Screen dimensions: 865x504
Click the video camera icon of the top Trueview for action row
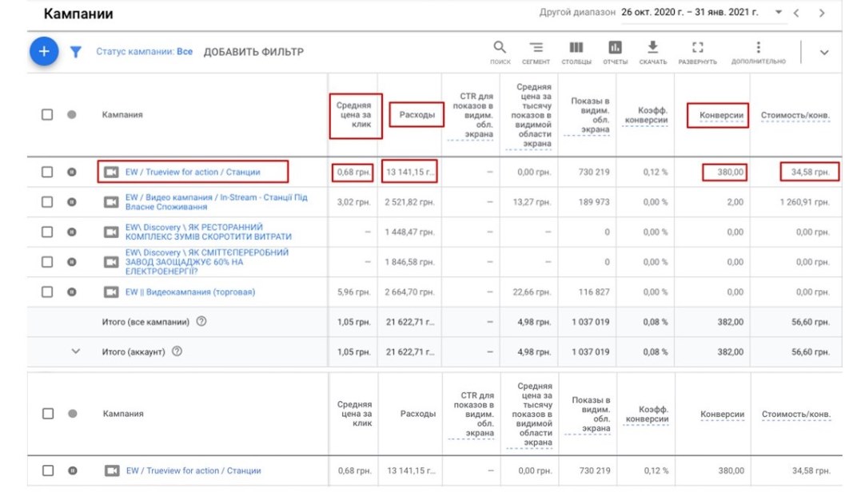tap(111, 172)
